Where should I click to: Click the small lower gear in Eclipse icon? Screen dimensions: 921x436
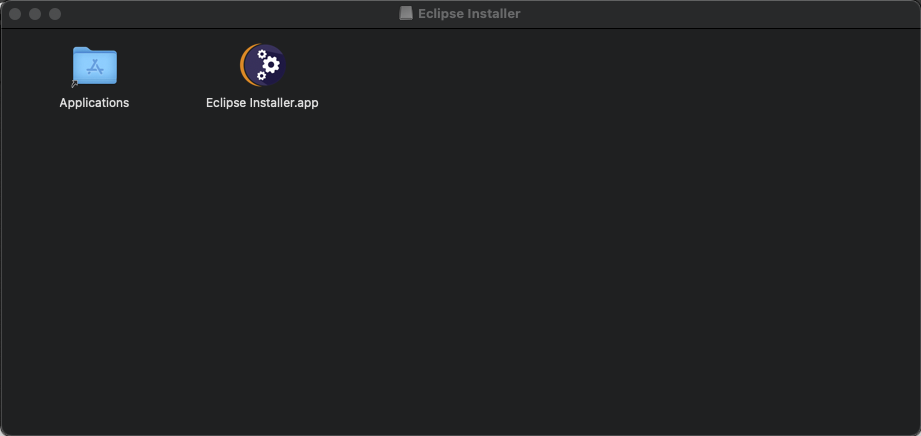(x=261, y=76)
